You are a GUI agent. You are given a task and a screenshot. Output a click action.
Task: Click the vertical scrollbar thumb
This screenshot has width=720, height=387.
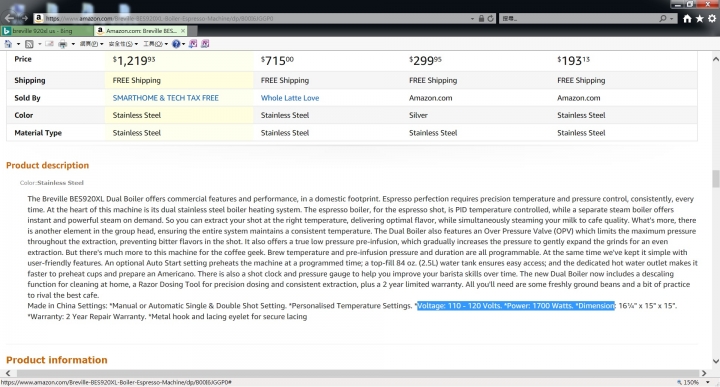click(715, 179)
